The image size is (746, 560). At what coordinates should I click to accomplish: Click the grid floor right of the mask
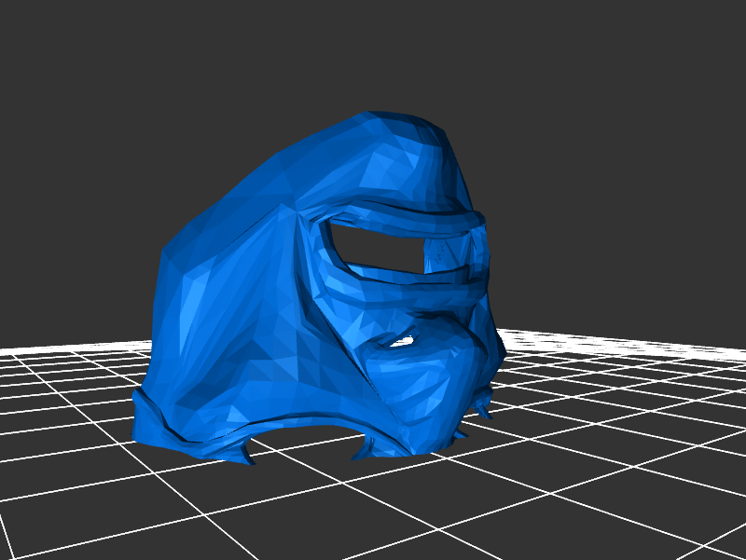point(615,391)
